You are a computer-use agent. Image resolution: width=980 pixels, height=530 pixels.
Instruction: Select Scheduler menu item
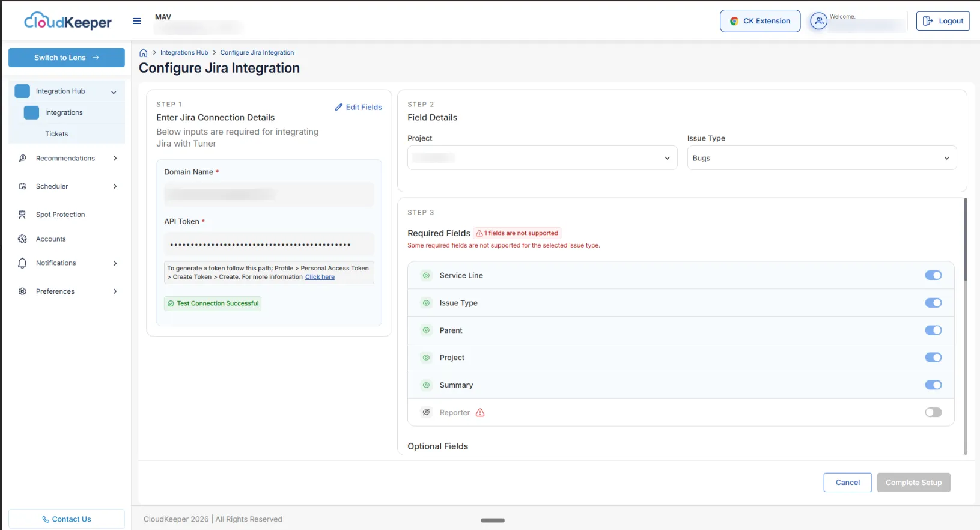[x=52, y=186]
